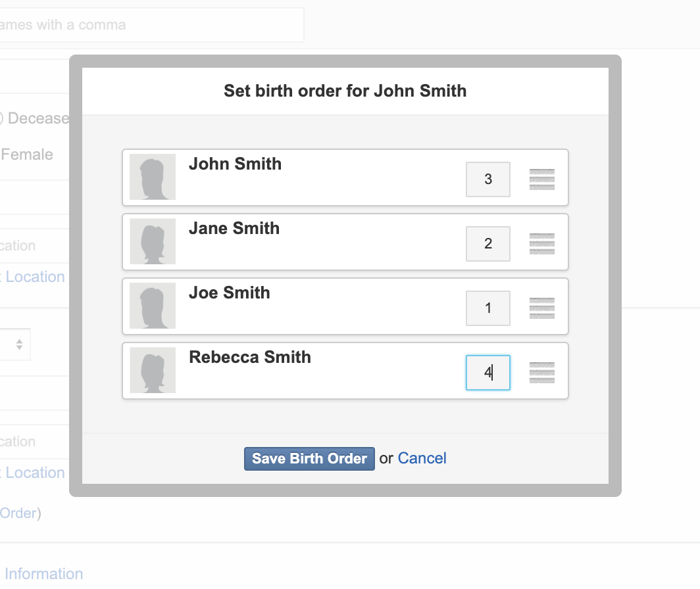Focus Rebecca Smith's birth order field
Image resolution: width=700 pixels, height=589 pixels.
(x=488, y=373)
